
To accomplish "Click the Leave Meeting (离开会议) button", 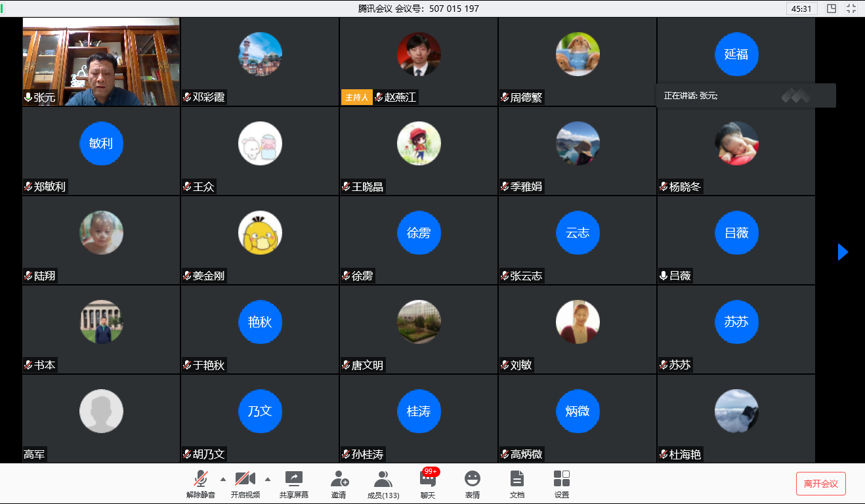I will (820, 484).
